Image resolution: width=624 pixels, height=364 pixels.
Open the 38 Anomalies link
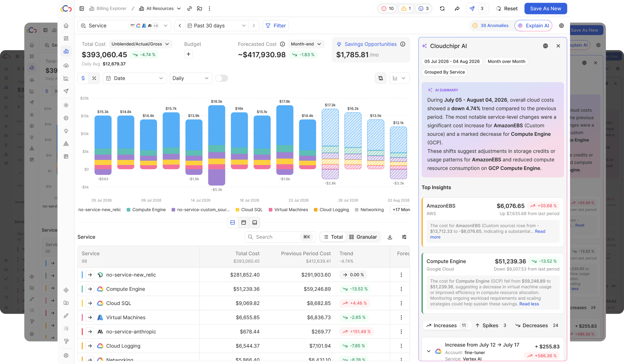coord(491,26)
